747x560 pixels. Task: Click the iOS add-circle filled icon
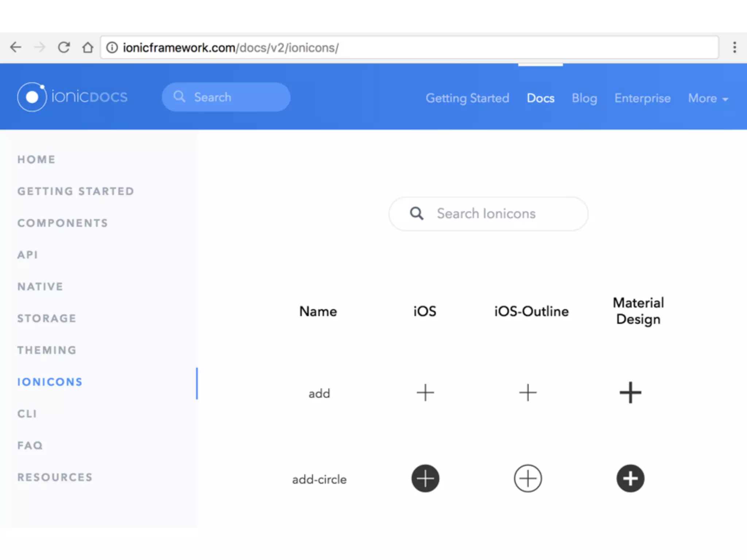point(425,478)
